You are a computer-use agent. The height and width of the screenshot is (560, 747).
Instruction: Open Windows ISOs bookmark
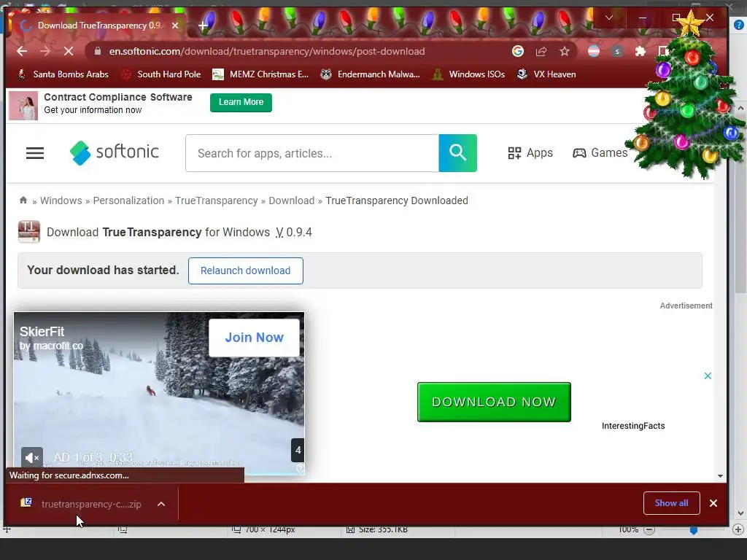469,74
